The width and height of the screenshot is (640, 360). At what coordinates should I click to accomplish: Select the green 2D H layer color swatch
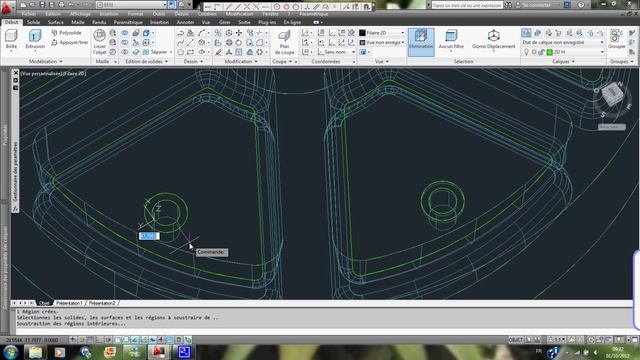coord(549,52)
